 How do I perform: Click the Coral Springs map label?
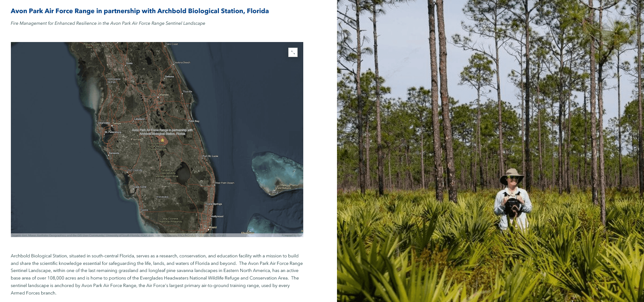pos(214,204)
